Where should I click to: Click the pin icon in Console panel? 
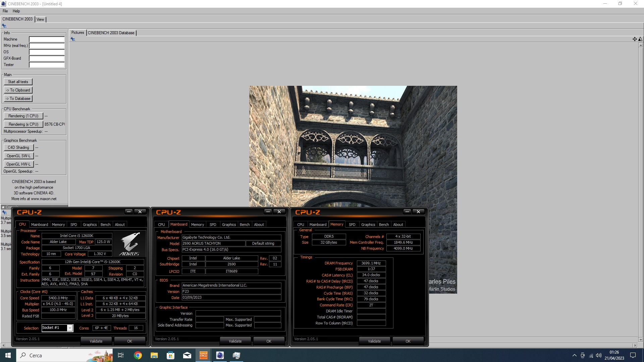coord(4,213)
